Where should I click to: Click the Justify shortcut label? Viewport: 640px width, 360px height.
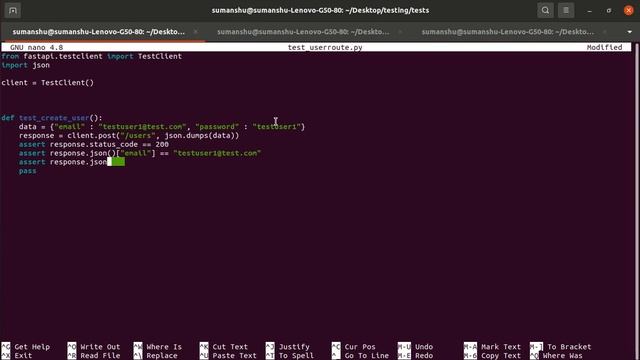294,347
